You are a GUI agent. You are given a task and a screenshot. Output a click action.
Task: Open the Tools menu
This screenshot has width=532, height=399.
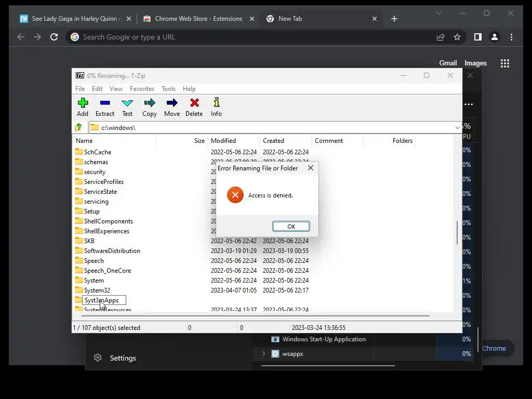pos(169,88)
